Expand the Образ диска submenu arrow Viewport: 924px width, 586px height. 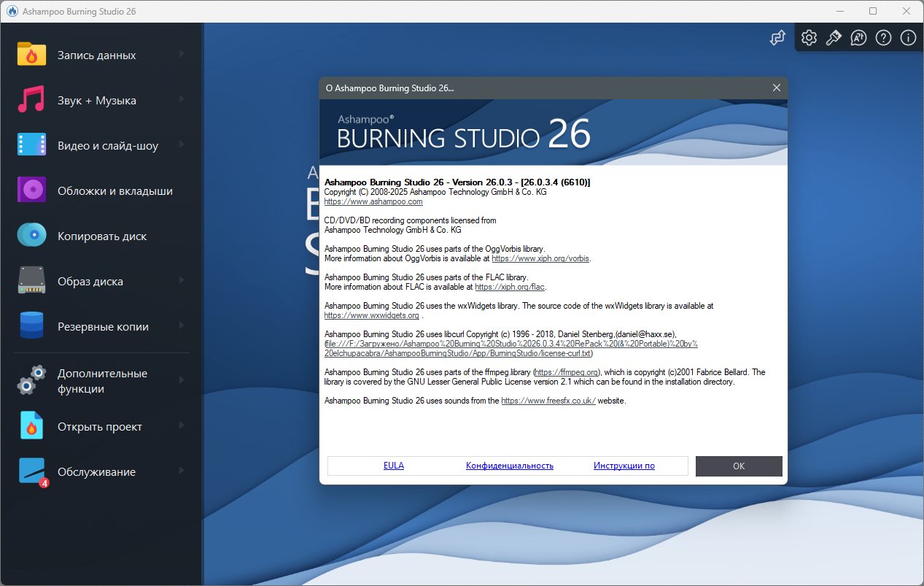[182, 281]
